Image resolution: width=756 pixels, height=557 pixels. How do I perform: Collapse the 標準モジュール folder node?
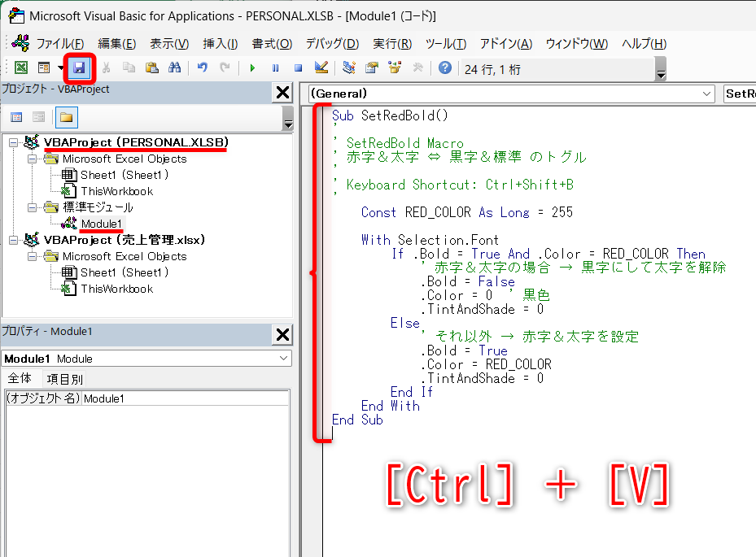(32, 207)
